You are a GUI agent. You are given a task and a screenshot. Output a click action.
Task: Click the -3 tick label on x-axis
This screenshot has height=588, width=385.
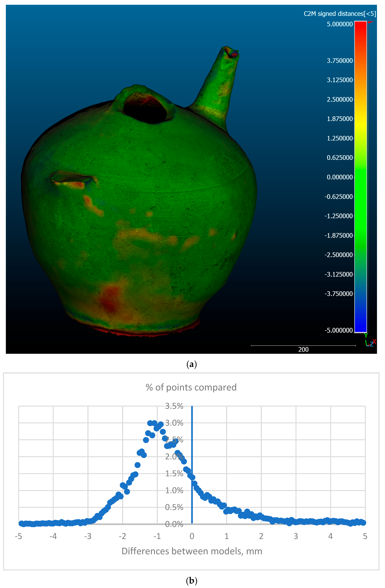click(88, 536)
